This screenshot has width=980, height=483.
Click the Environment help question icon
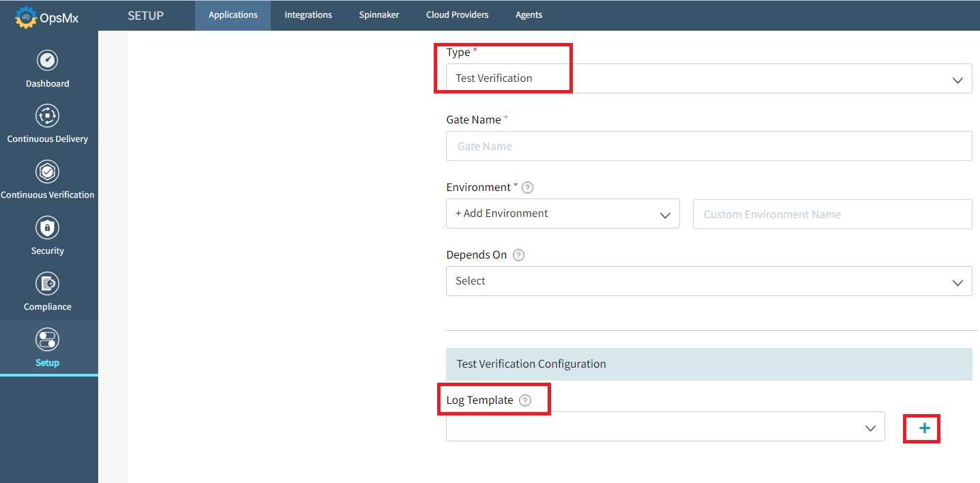(527, 188)
